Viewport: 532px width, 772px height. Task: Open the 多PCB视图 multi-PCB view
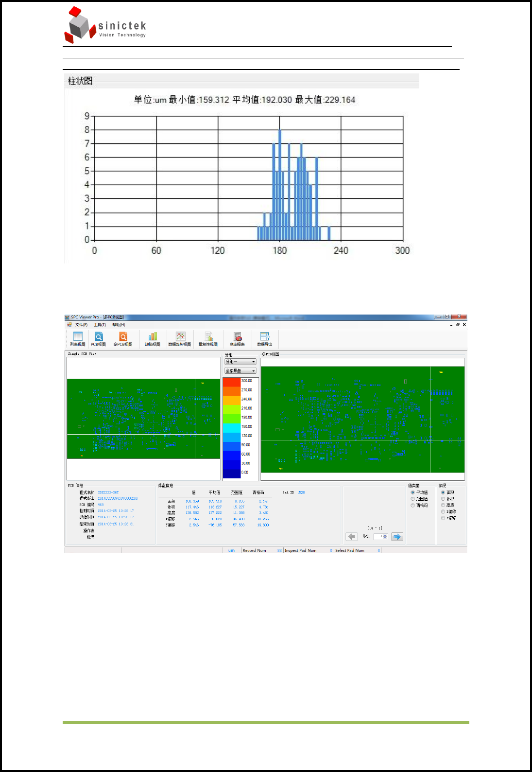pyautogui.click(x=123, y=339)
